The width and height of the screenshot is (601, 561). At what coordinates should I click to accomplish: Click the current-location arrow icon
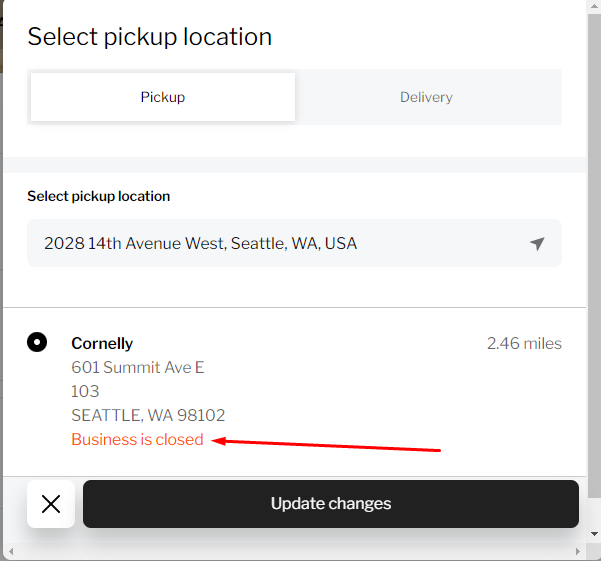[537, 243]
